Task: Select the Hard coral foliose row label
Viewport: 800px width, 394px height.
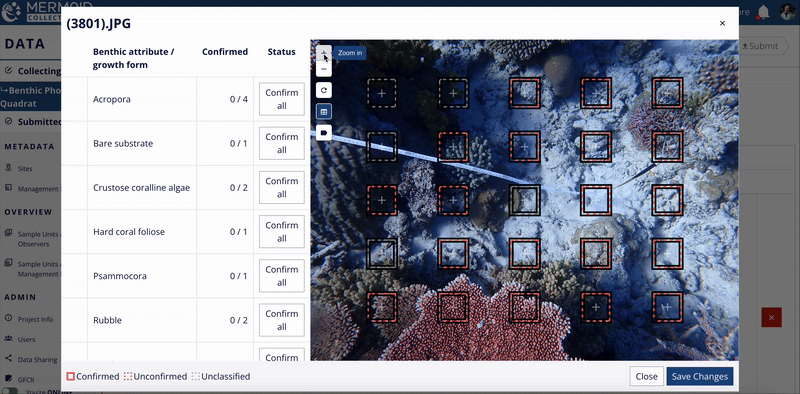Action: (x=129, y=232)
